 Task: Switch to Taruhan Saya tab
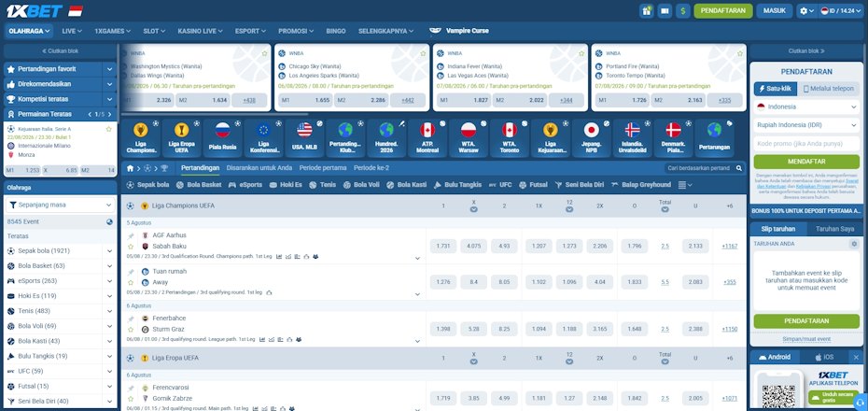[x=835, y=229]
